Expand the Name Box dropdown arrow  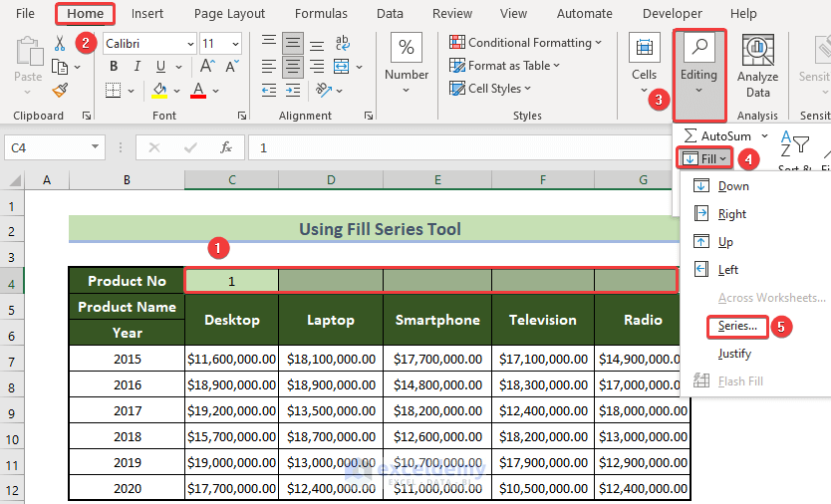(96, 147)
